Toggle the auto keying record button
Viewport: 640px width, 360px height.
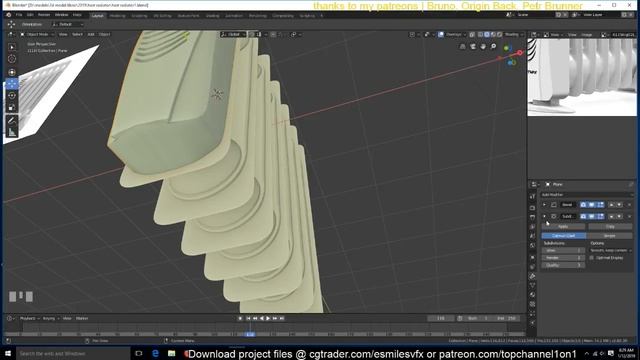pyautogui.click(x=240, y=318)
